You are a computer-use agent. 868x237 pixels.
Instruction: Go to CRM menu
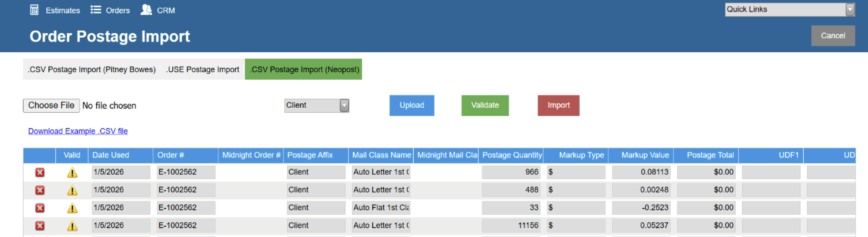tap(166, 11)
